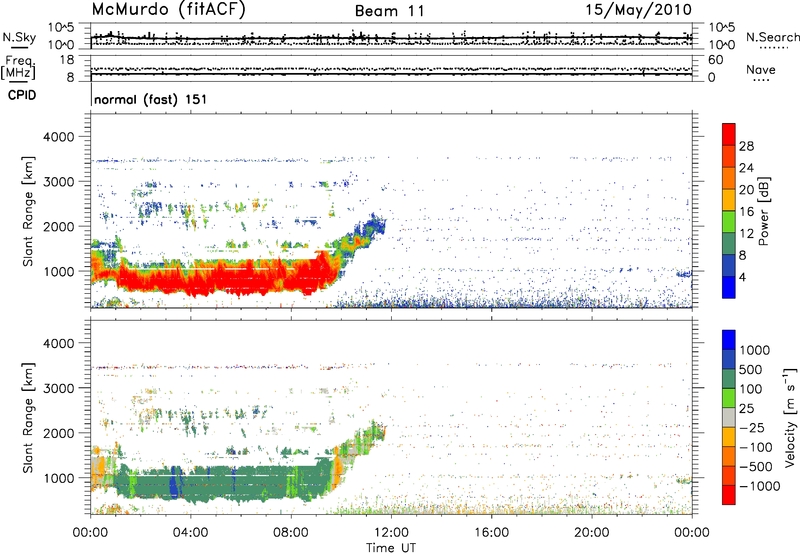Image resolution: width=800 pixels, height=554 pixels.
Task: Click the Time UT axis label
Action: click(391, 548)
